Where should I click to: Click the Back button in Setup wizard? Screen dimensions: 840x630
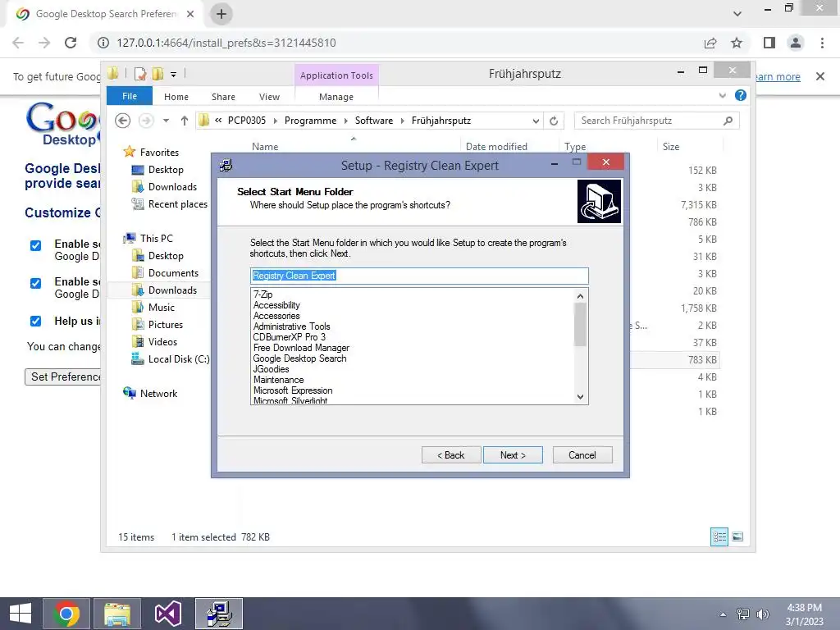coord(451,454)
